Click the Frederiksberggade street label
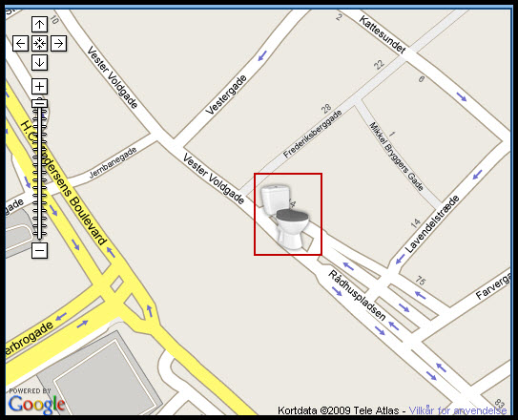 313,134
